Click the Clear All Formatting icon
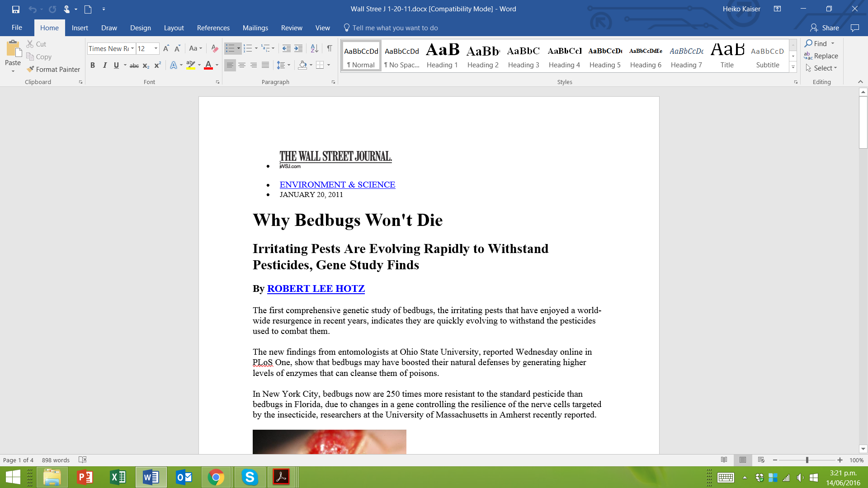 (215, 48)
